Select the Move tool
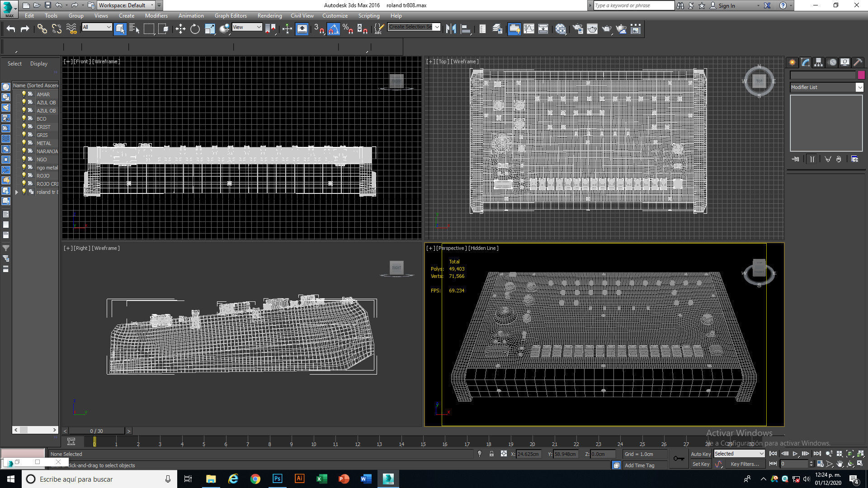 pyautogui.click(x=180, y=29)
